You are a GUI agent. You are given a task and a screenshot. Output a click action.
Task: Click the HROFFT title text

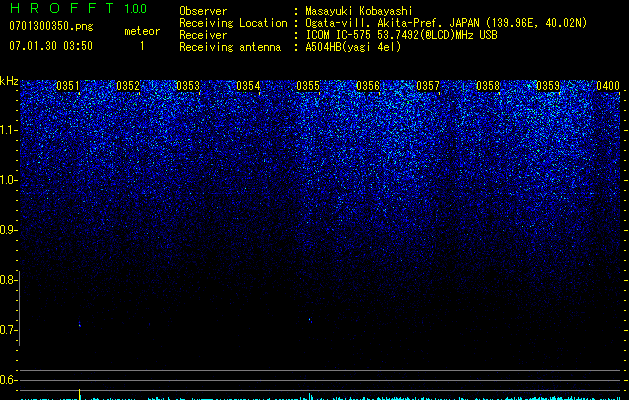pyautogui.click(x=61, y=8)
